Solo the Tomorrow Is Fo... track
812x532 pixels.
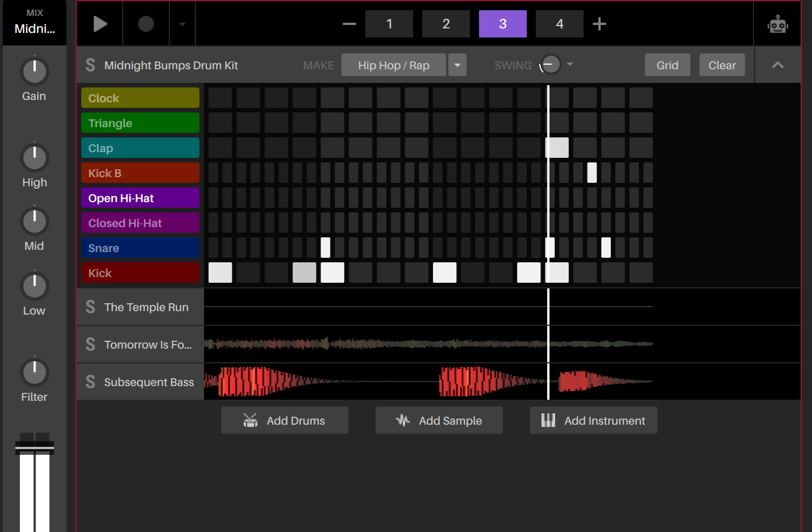[x=90, y=345]
